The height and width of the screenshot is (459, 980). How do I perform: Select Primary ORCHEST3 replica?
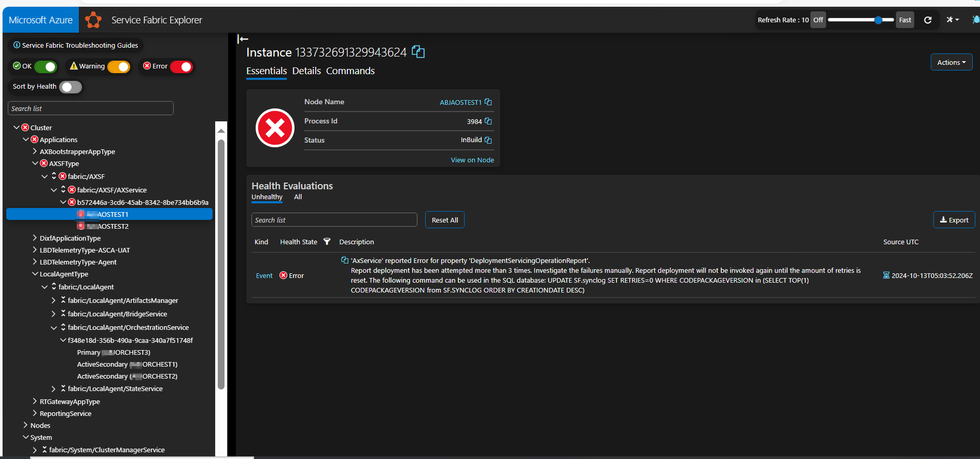114,352
